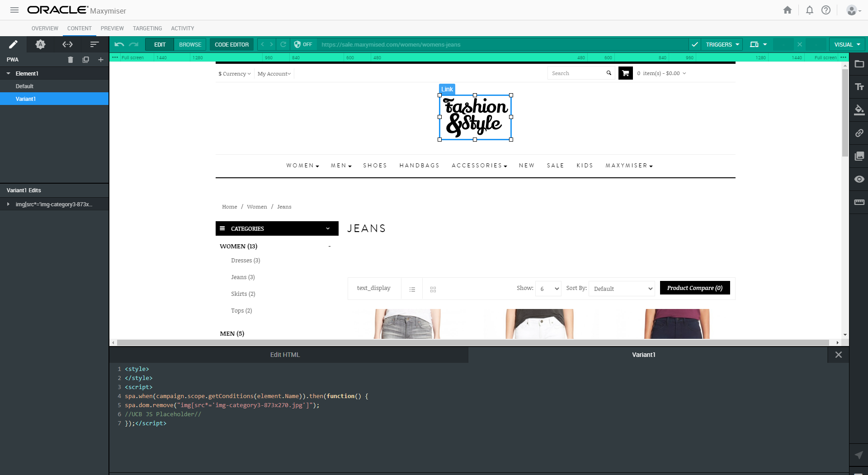Open the ruler measurement tool
Image resolution: width=868 pixels, height=475 pixels.
(859, 202)
